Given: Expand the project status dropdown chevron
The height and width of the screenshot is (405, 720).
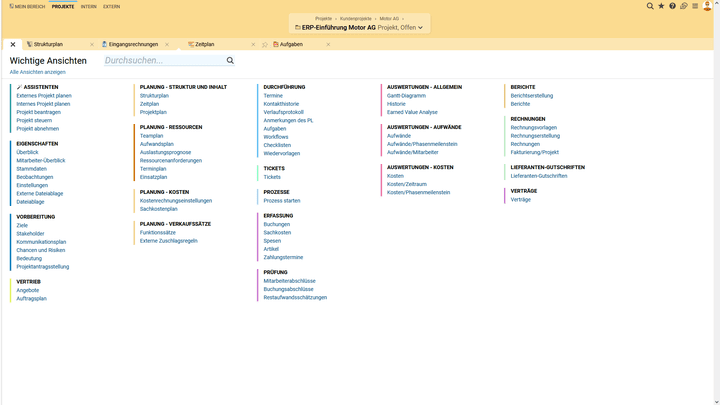Looking at the screenshot, I should pyautogui.click(x=421, y=28).
